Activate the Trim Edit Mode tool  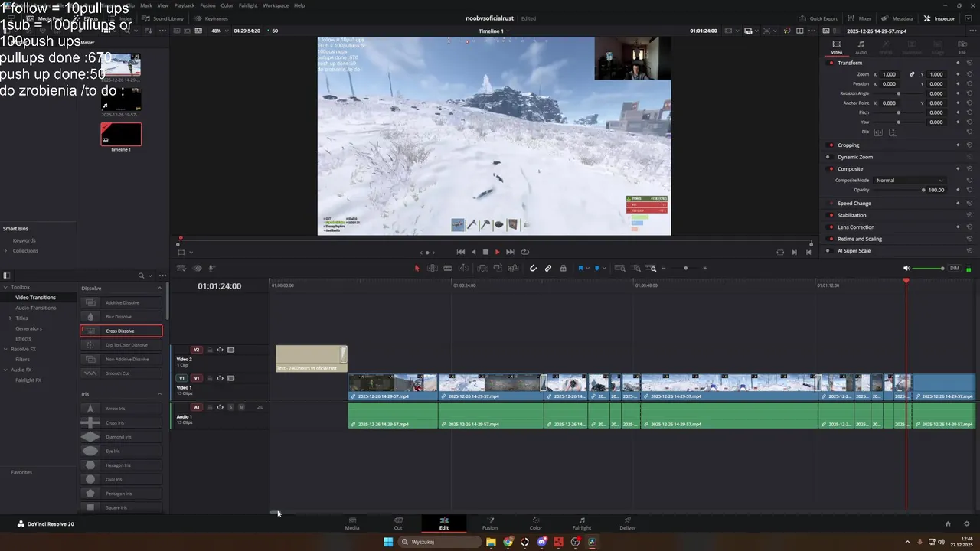click(x=433, y=269)
